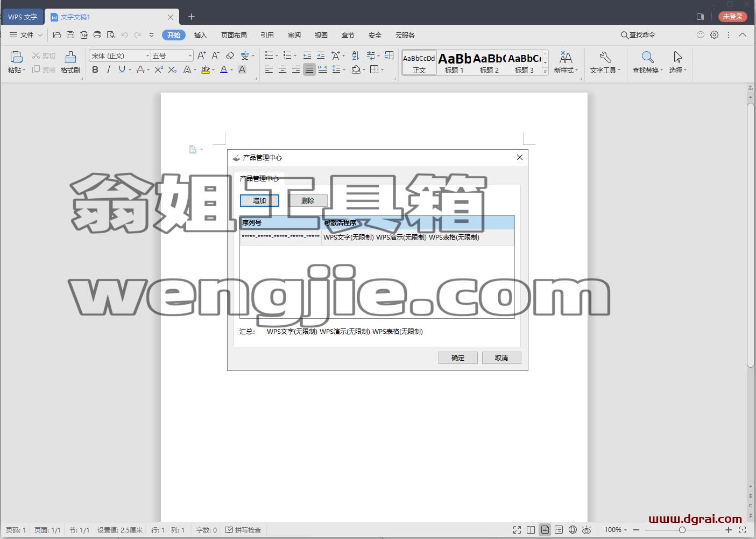Click the 查找命令 search field
This screenshot has width=756, height=539.
[639, 35]
